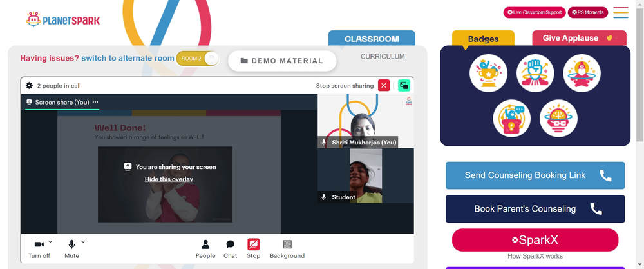The height and width of the screenshot is (269, 644).
Task: Award the raised fist badge
Action: [x=535, y=73]
